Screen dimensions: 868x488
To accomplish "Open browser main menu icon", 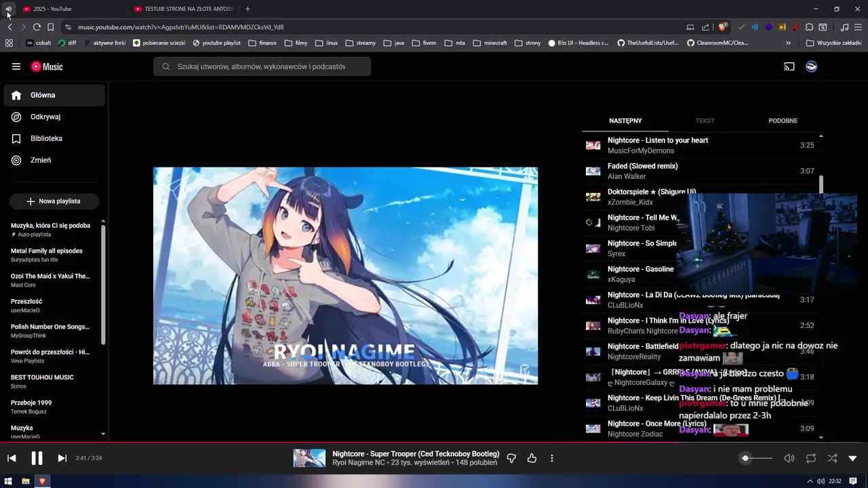I will 859,27.
